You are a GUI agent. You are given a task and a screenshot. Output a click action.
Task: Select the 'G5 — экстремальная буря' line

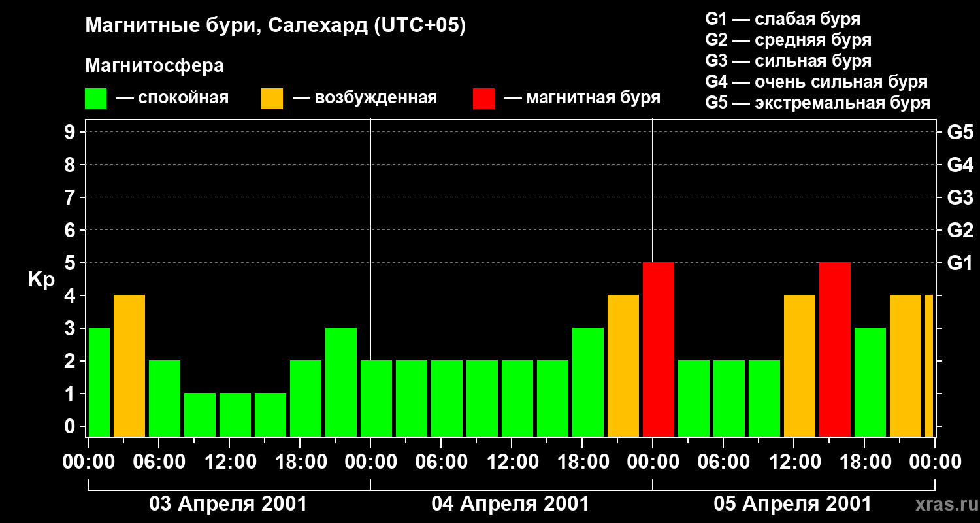pyautogui.click(x=818, y=103)
